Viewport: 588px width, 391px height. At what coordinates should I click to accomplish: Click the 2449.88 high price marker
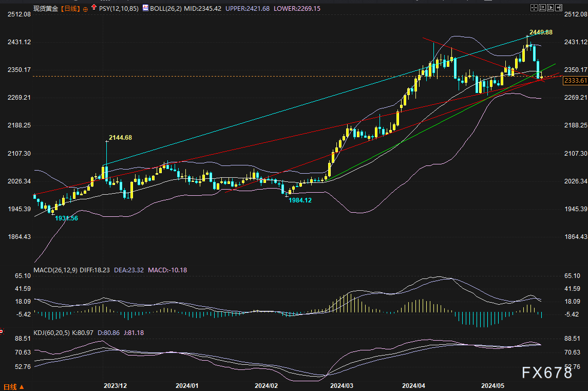click(x=541, y=32)
